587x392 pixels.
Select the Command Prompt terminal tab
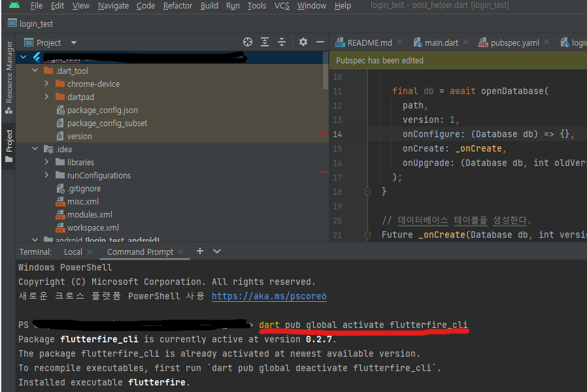pos(140,252)
